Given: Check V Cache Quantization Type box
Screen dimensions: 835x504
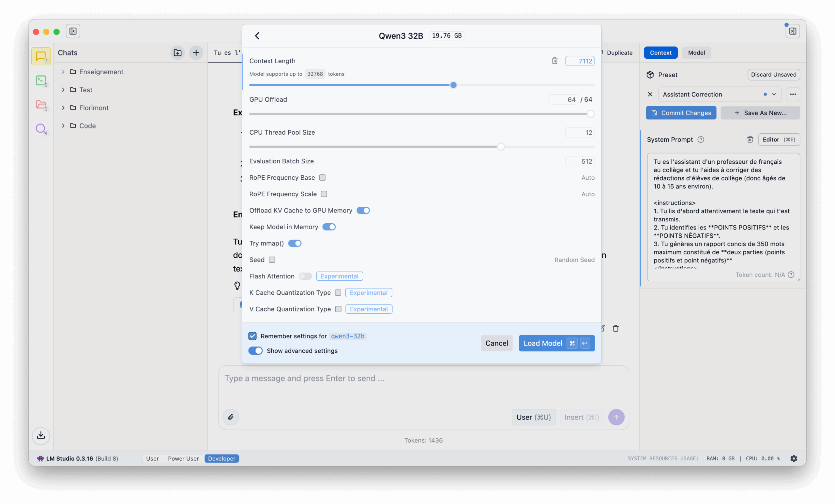Looking at the screenshot, I should point(338,309).
